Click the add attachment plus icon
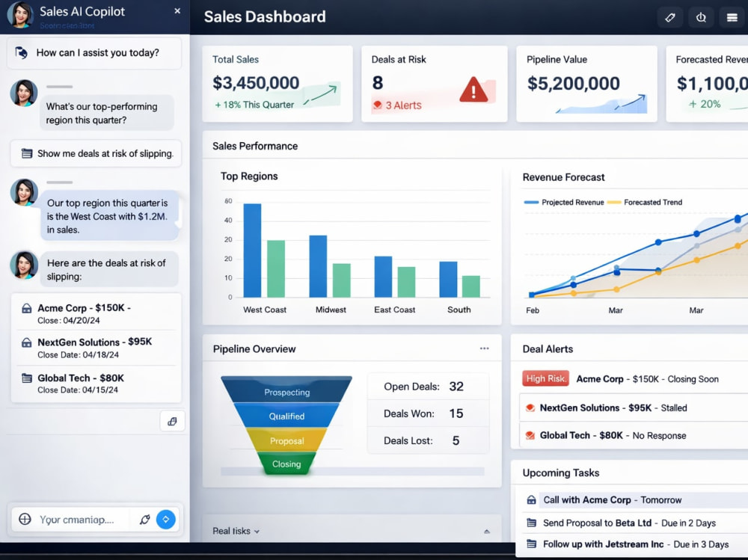Image resolution: width=748 pixels, height=560 pixels. [25, 519]
